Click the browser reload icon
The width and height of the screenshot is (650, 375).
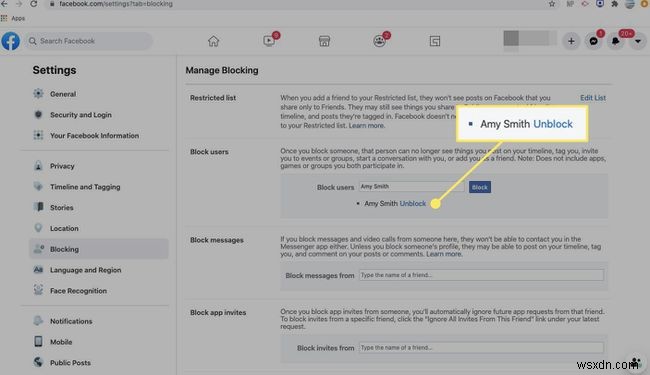34,4
